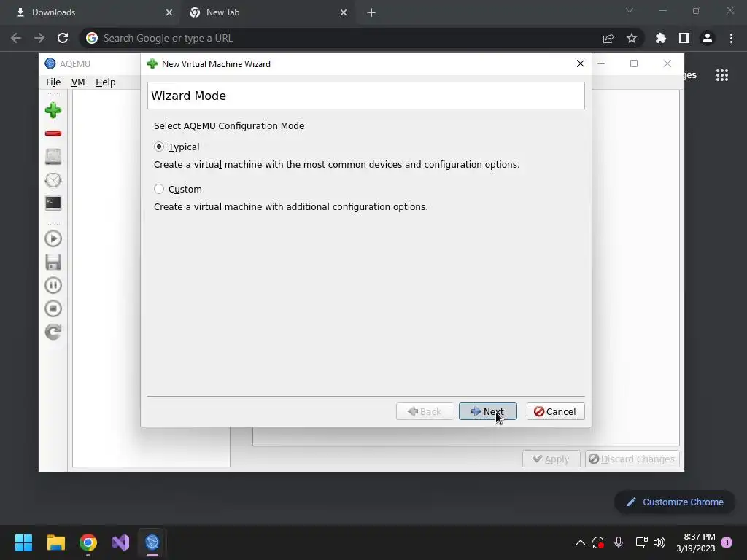Open the terminal monitor icon in AQEMU sidebar

coord(53,203)
